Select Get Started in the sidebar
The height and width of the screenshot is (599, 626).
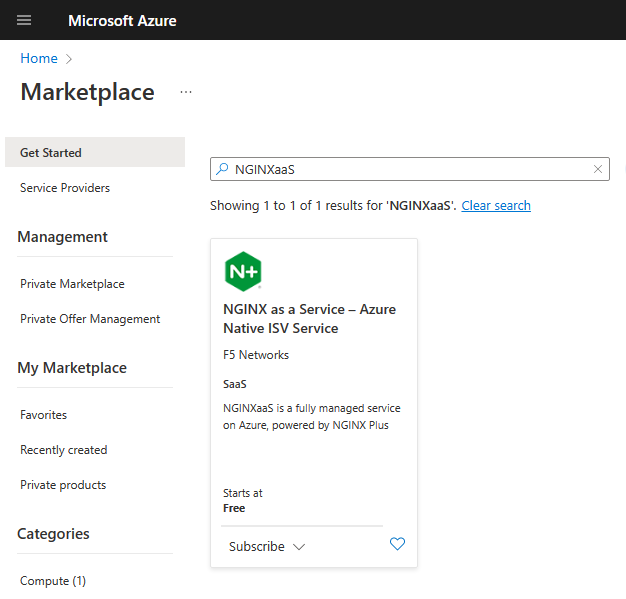pyautogui.click(x=51, y=153)
